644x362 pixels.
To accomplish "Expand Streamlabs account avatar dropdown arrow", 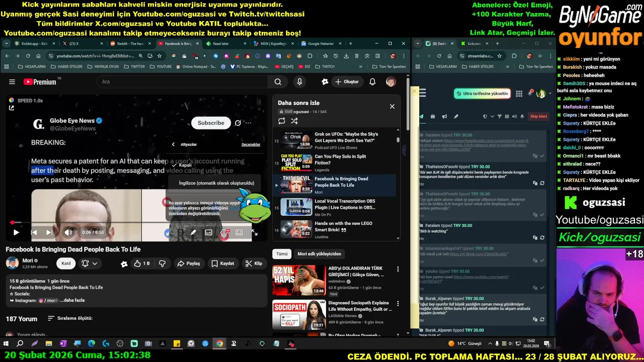I will click(x=550, y=94).
